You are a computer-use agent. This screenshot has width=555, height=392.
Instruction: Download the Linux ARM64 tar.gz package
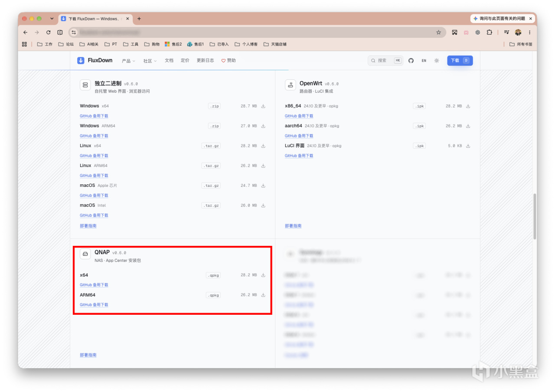click(x=263, y=166)
